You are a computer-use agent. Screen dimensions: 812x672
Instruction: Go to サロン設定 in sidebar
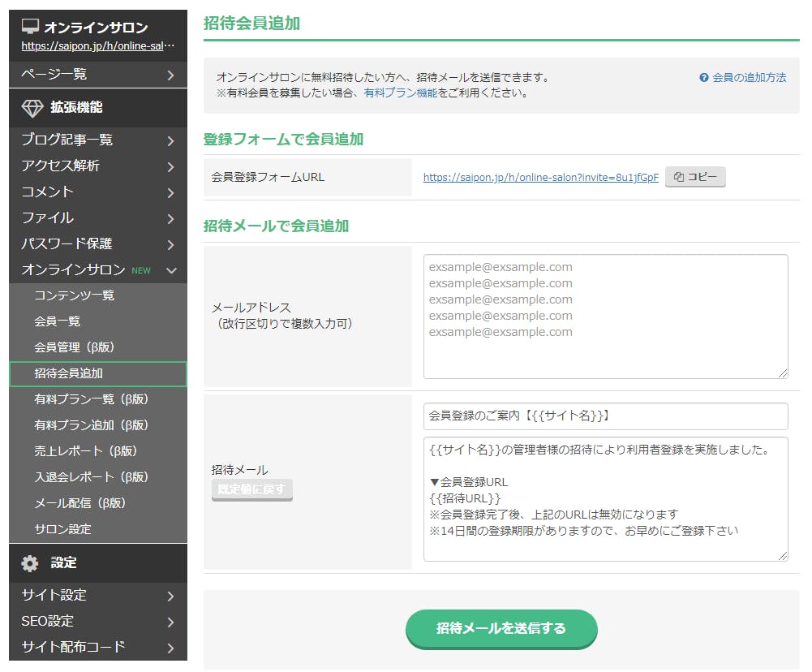(x=63, y=529)
